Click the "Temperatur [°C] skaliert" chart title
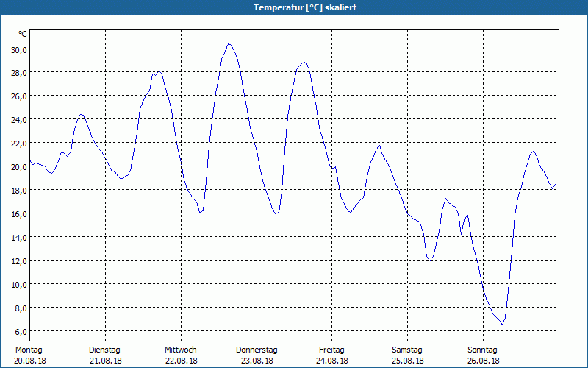 pyautogui.click(x=294, y=7)
